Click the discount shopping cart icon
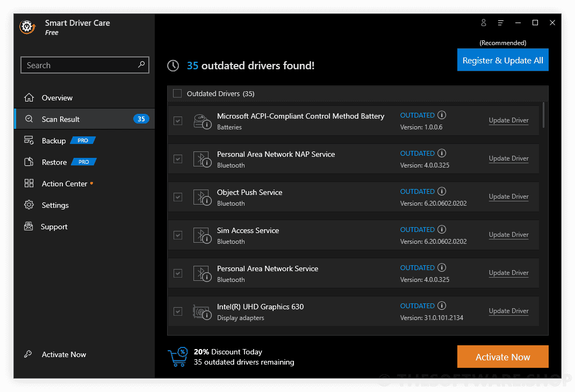The image size is (575, 392). click(x=178, y=357)
